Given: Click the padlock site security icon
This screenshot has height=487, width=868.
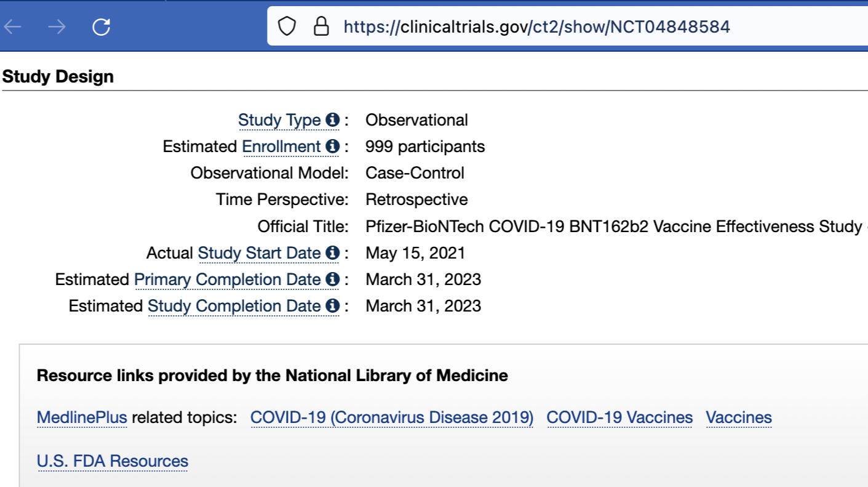Looking at the screenshot, I should point(321,26).
